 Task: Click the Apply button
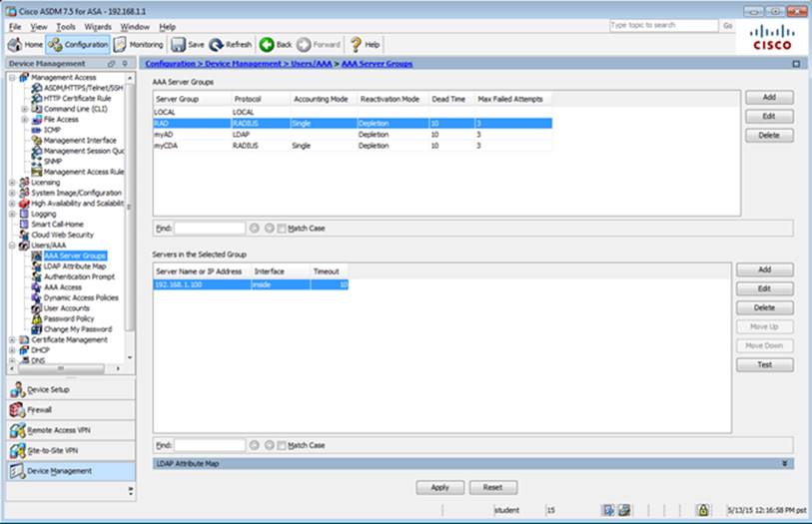click(x=439, y=488)
